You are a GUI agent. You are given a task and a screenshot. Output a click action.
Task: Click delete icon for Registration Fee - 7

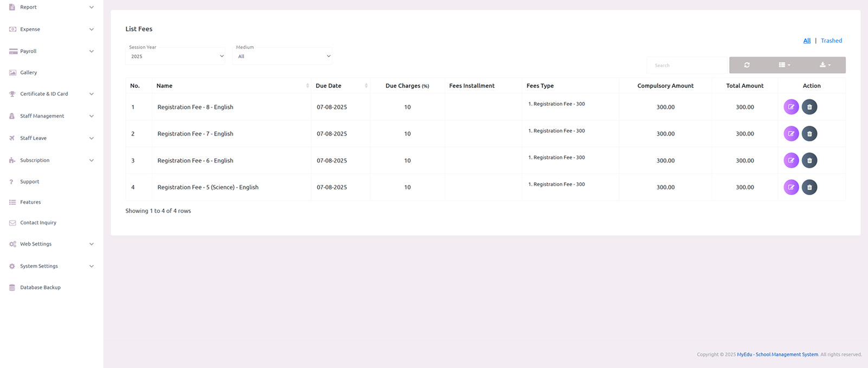[x=809, y=134]
